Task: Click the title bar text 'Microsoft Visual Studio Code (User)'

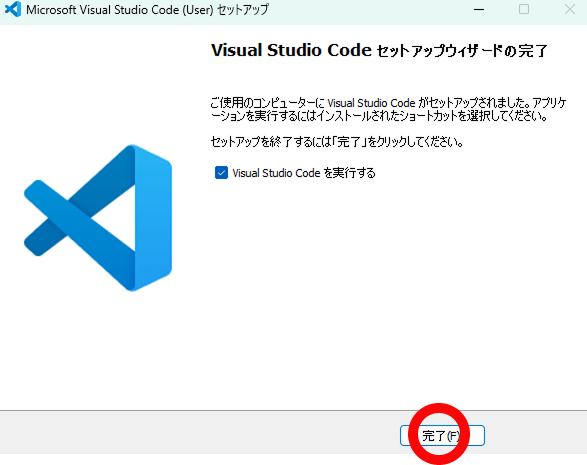Action: tap(120, 10)
